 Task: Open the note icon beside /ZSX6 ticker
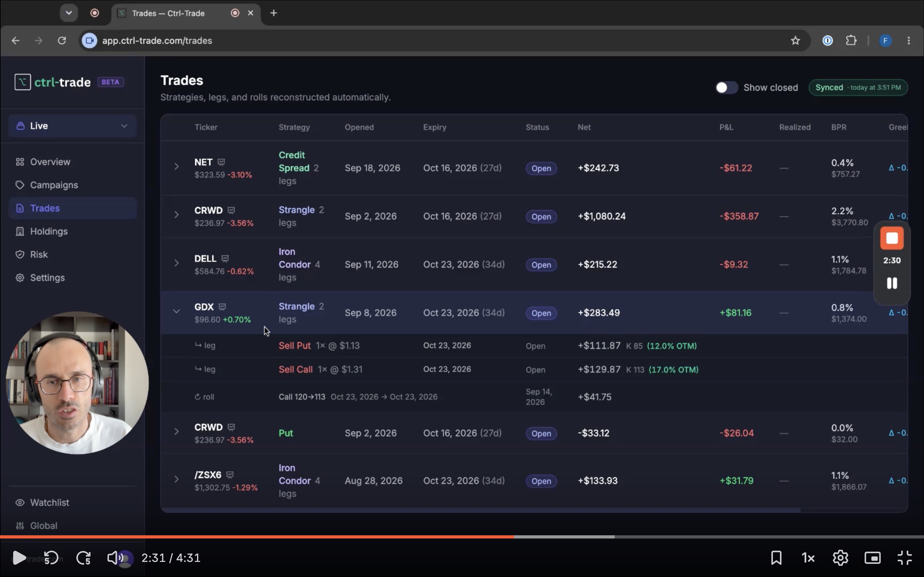coord(230,475)
